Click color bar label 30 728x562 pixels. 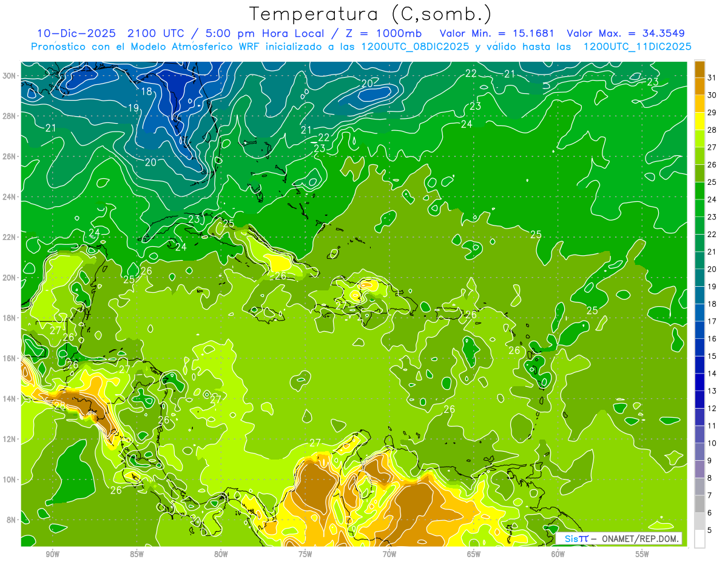tap(712, 95)
